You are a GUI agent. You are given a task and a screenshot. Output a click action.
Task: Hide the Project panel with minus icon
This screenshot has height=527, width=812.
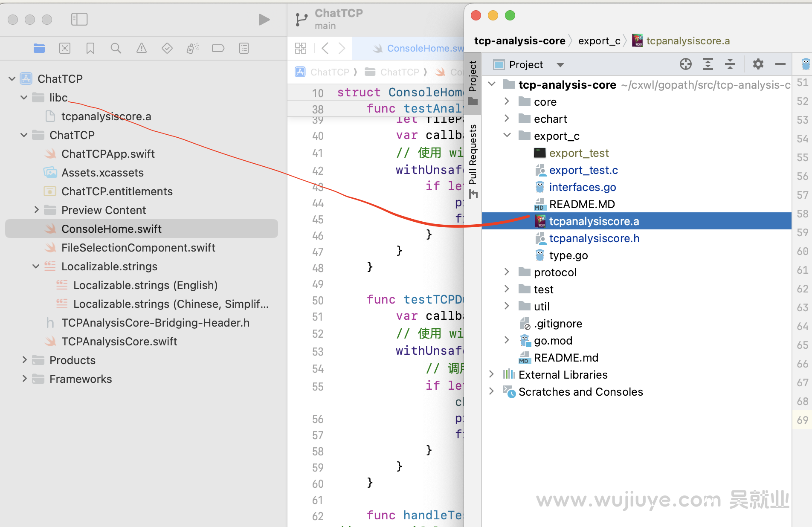click(780, 64)
